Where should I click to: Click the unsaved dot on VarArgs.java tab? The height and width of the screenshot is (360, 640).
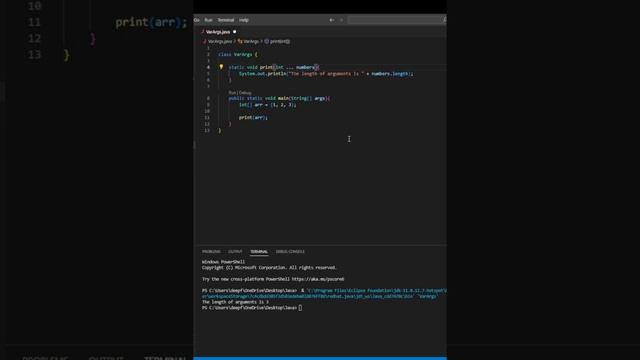[x=234, y=32]
